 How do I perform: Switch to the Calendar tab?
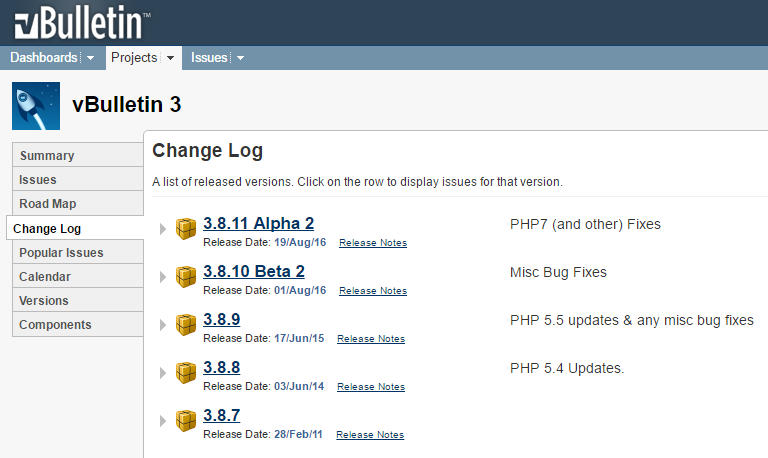[78, 276]
